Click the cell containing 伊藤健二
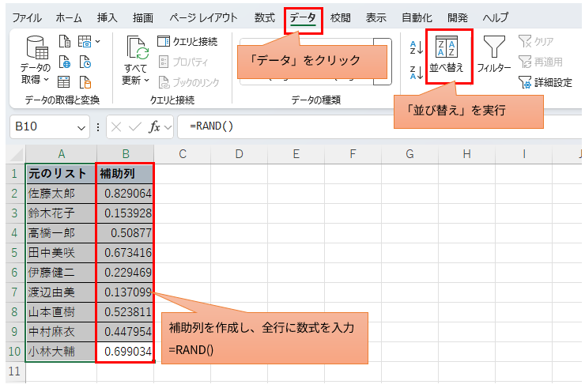Viewport: 585px width, 392px height. tap(61, 273)
